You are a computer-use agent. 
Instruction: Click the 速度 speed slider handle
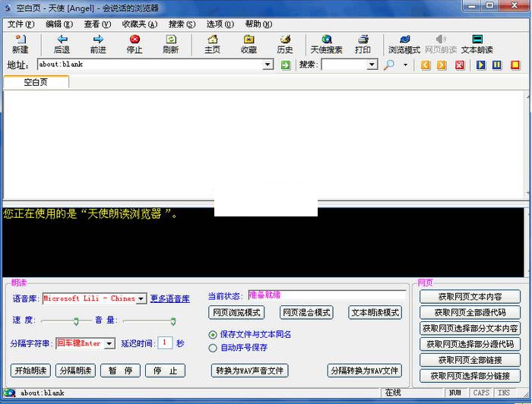pyautogui.click(x=76, y=321)
